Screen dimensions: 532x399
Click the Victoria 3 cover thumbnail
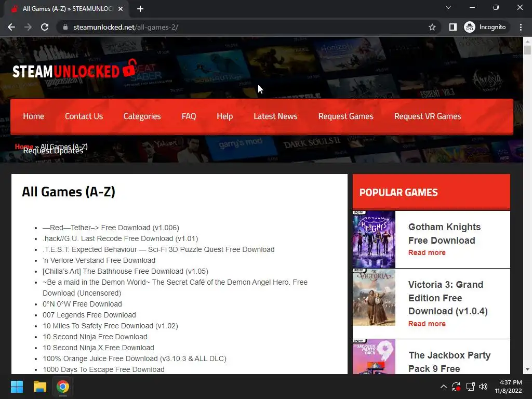[x=374, y=297]
